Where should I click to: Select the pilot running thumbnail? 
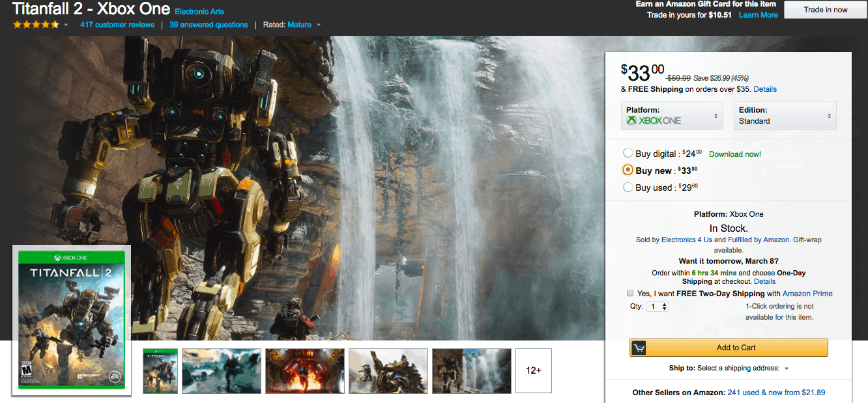[x=222, y=370]
